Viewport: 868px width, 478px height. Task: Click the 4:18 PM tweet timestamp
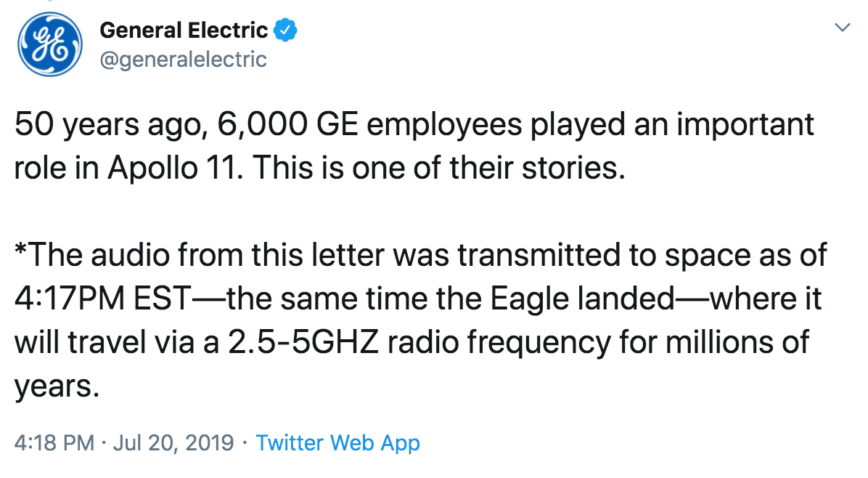[x=54, y=443]
